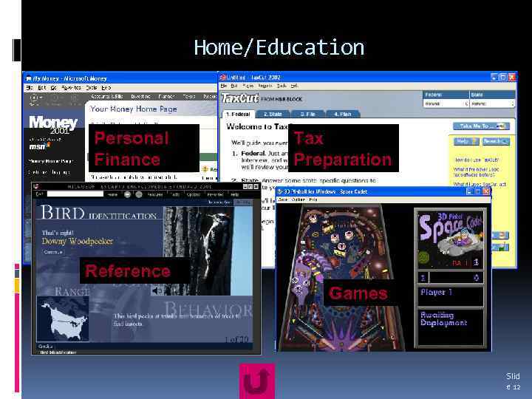Click the Search button in the TaxCut yellow panel

[x=495, y=141]
